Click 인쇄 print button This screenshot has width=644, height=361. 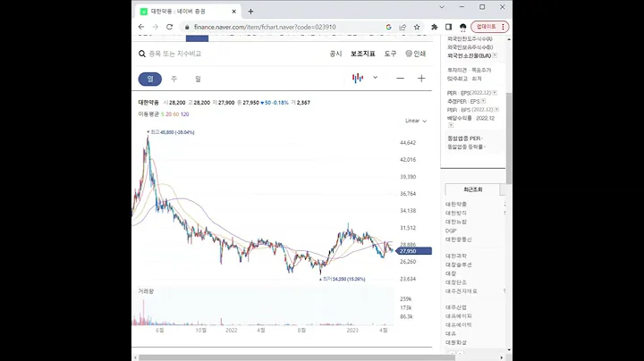tap(416, 54)
